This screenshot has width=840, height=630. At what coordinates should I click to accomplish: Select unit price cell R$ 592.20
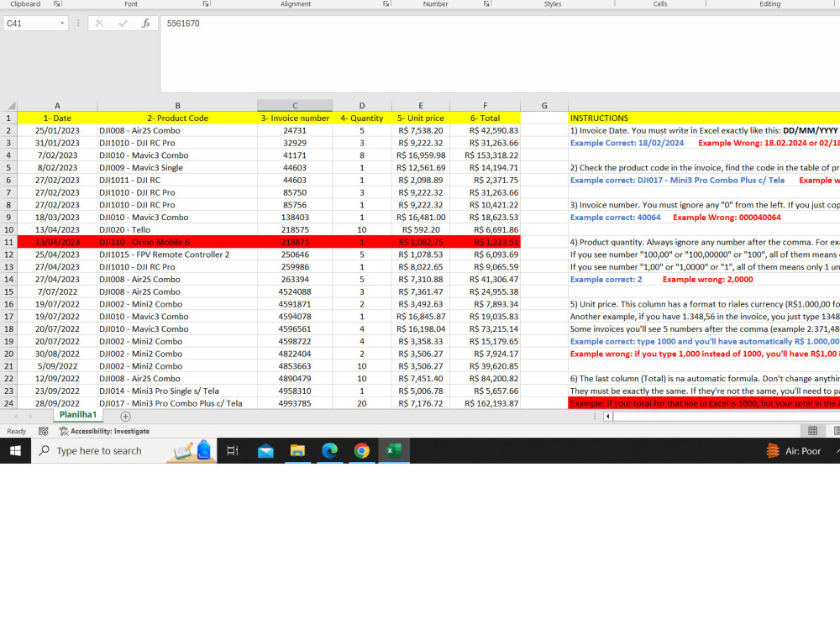tap(421, 230)
